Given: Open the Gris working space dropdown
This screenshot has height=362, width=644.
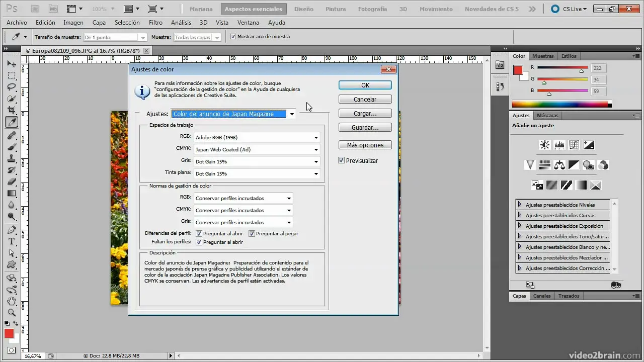Looking at the screenshot, I should [x=257, y=161].
